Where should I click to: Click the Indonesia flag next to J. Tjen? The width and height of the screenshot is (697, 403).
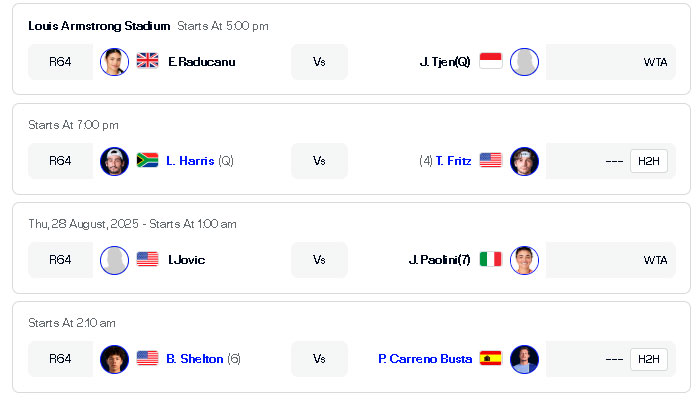(491, 60)
